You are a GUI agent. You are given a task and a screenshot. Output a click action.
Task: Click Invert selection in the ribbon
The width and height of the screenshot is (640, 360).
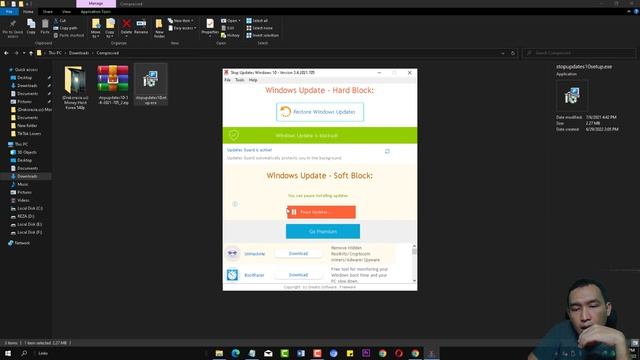pyautogui.click(x=262, y=35)
